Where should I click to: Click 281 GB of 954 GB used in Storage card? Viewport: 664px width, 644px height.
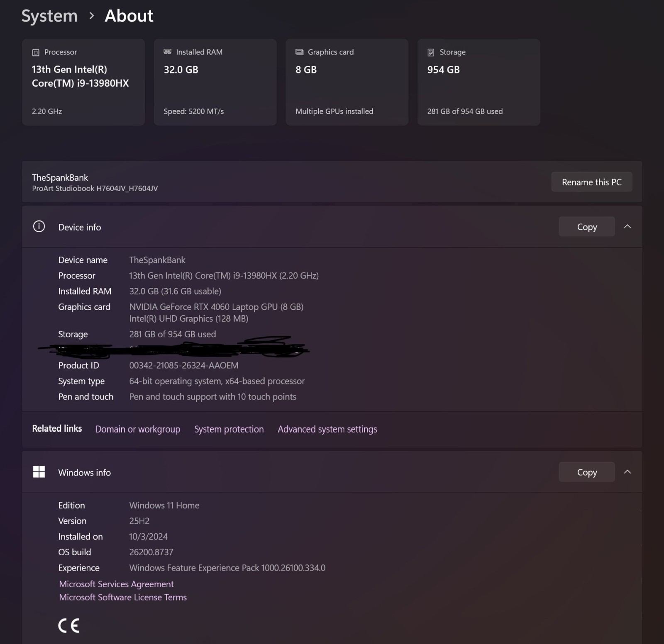pyautogui.click(x=465, y=111)
